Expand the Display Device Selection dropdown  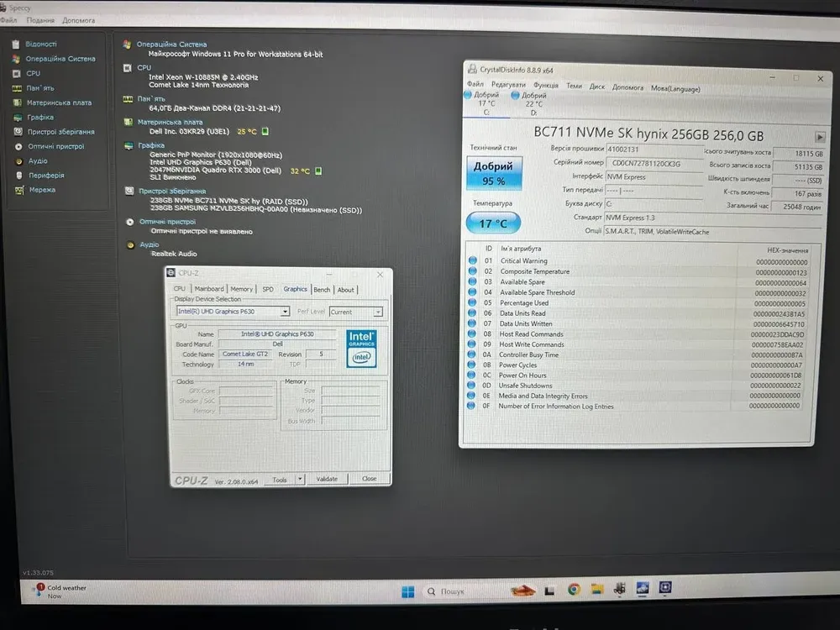coord(285,312)
